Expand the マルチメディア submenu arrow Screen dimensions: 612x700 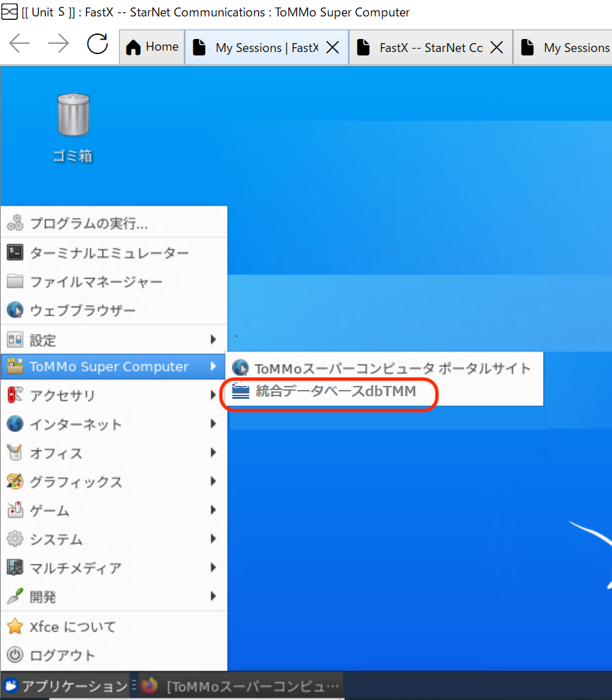point(213,567)
